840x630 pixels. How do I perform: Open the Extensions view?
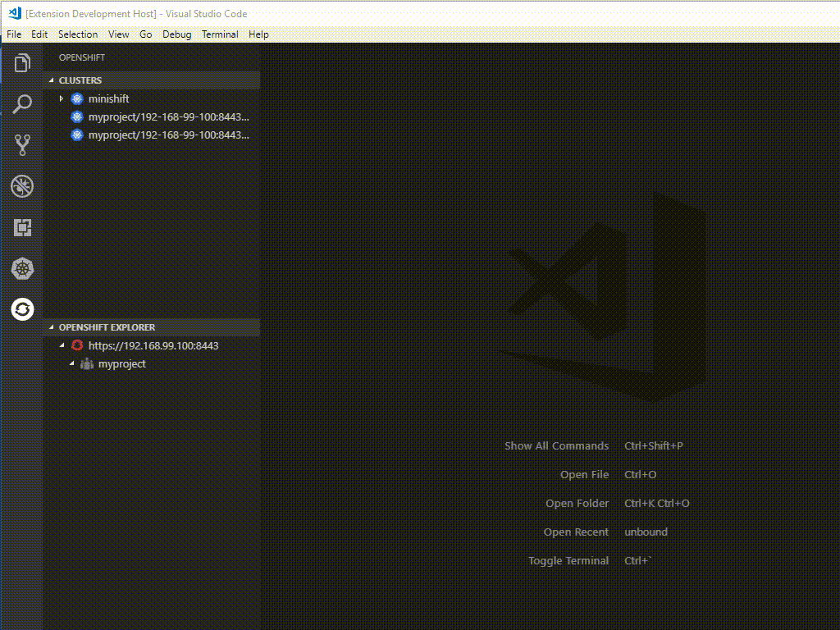21,227
